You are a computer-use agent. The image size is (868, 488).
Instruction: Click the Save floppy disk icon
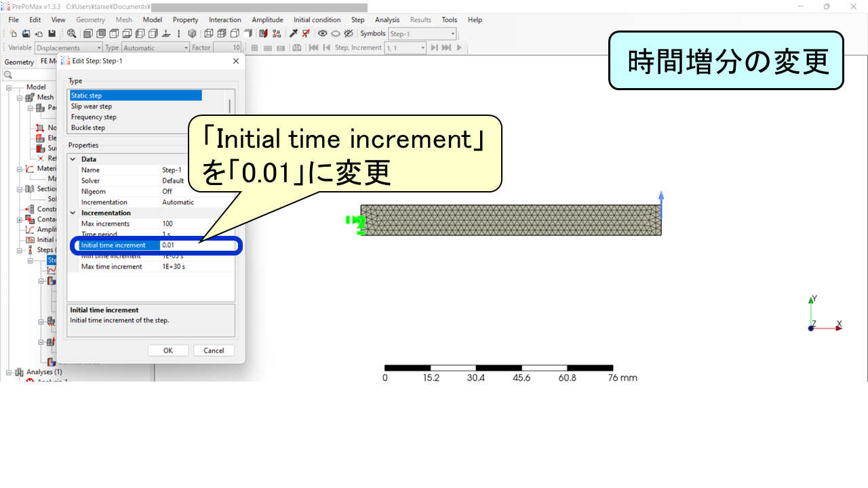click(52, 33)
